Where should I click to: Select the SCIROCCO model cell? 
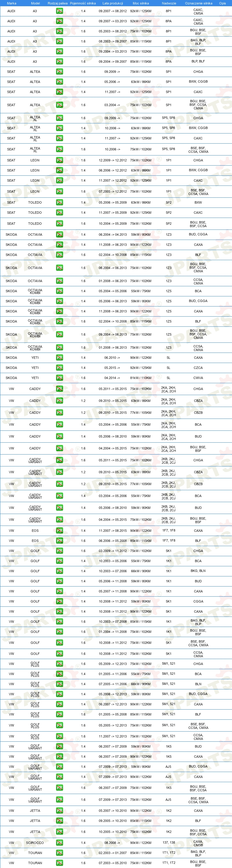coord(35,842)
